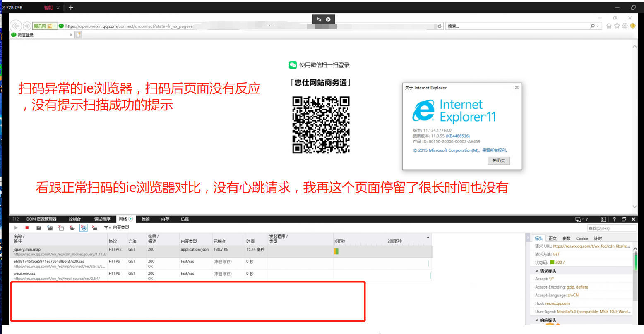
Task: Select the 网络 tab
Action: coord(126,219)
